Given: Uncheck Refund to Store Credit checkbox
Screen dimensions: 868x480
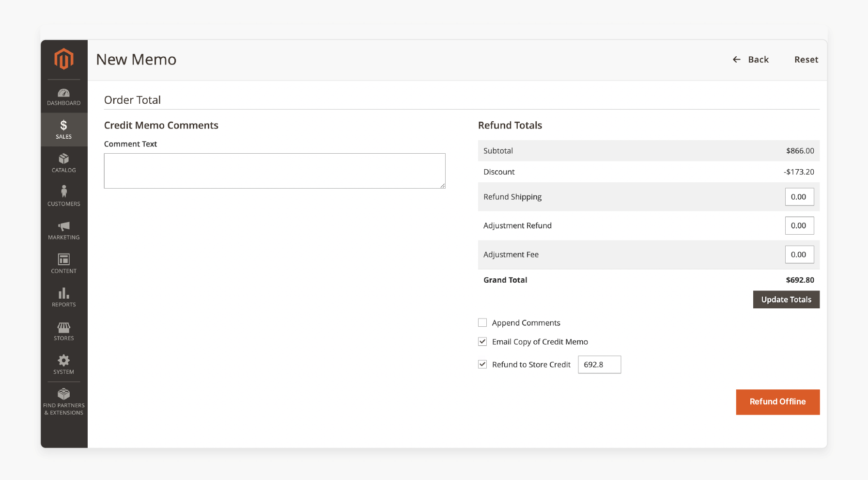Looking at the screenshot, I should click(482, 364).
